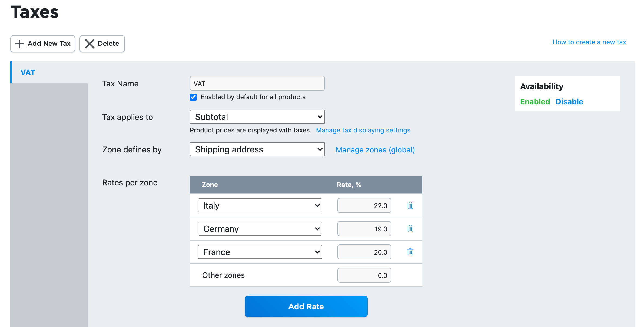Select the VAT tab in sidebar
644x327 pixels.
point(28,72)
